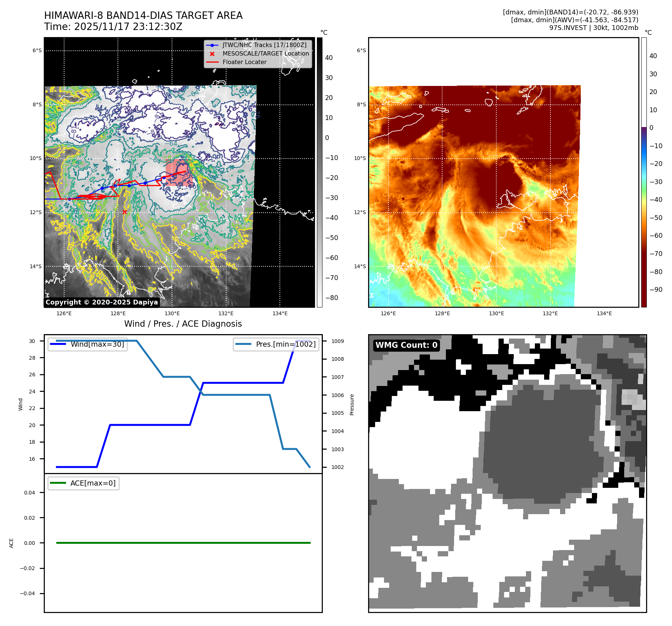672x626 pixels.
Task: Click the blue track line sample in the legend
Action: point(212,45)
